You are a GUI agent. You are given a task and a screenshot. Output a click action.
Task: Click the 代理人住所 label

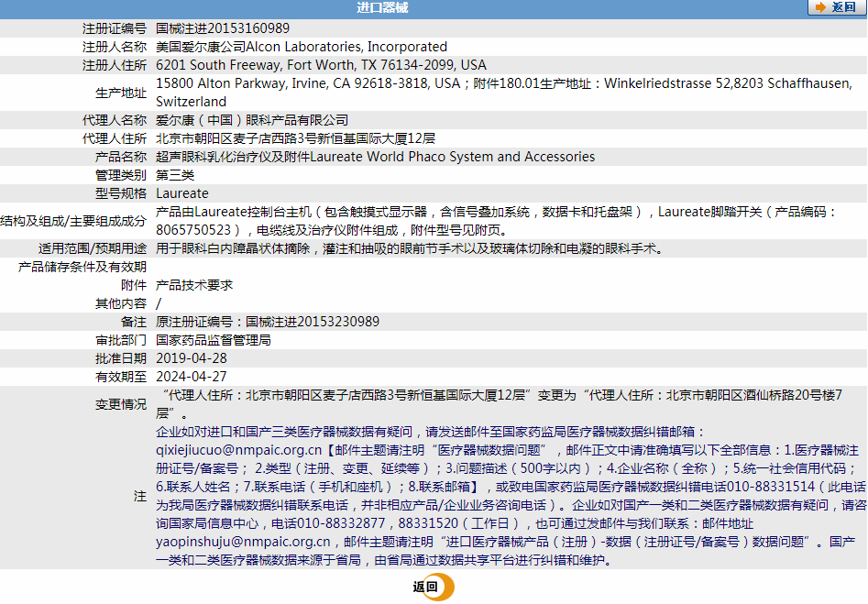click(x=115, y=137)
